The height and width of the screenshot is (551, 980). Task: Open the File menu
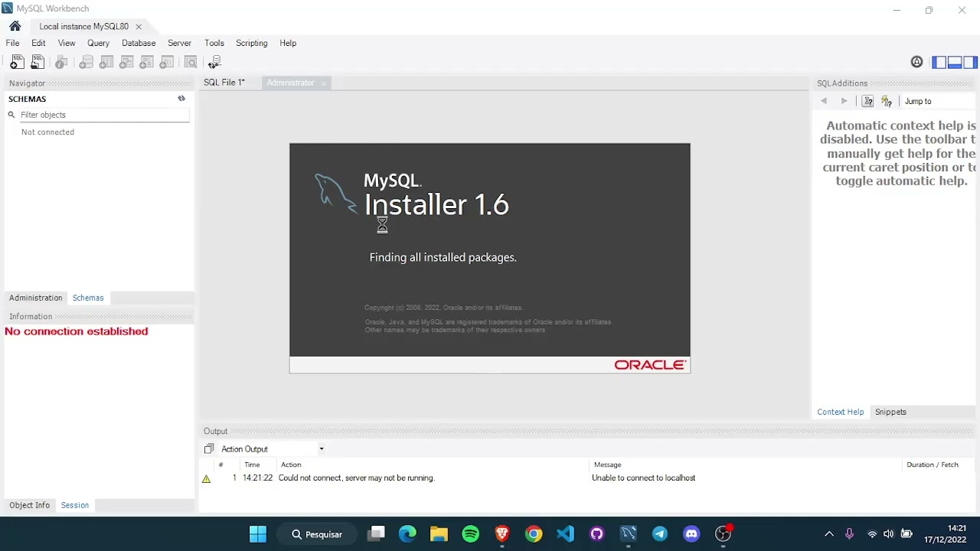pos(12,43)
